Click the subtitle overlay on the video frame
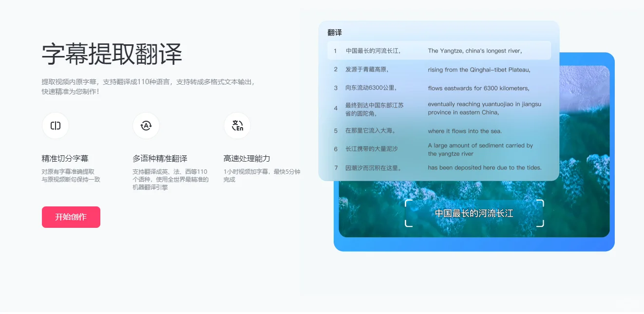Image resolution: width=644 pixels, height=314 pixels. pyautogui.click(x=474, y=213)
